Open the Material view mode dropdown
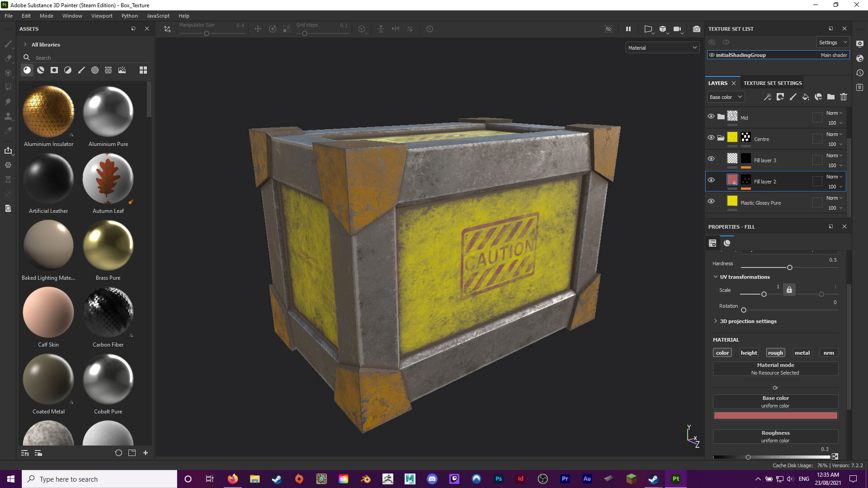The height and width of the screenshot is (488, 868). pyautogui.click(x=662, y=47)
